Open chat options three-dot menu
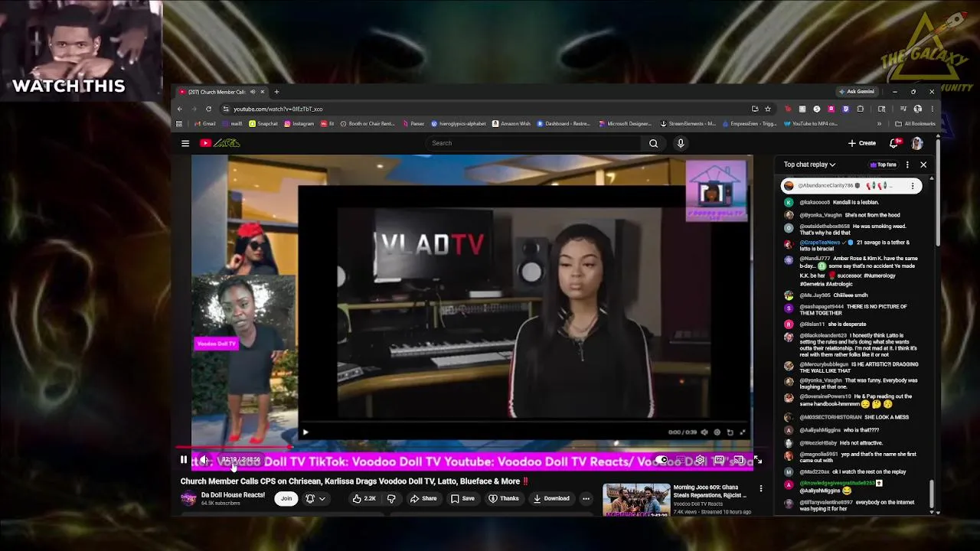The height and width of the screenshot is (551, 980). 907,165
